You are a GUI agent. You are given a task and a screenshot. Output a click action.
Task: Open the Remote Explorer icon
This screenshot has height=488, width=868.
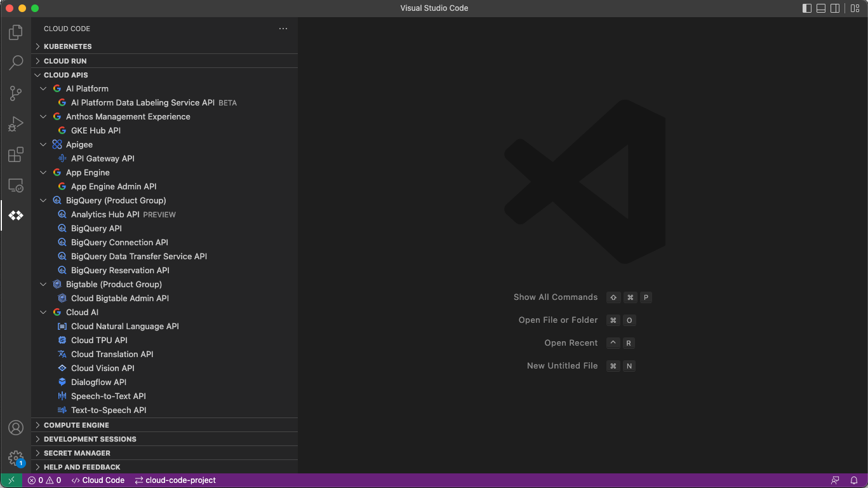coord(16,186)
